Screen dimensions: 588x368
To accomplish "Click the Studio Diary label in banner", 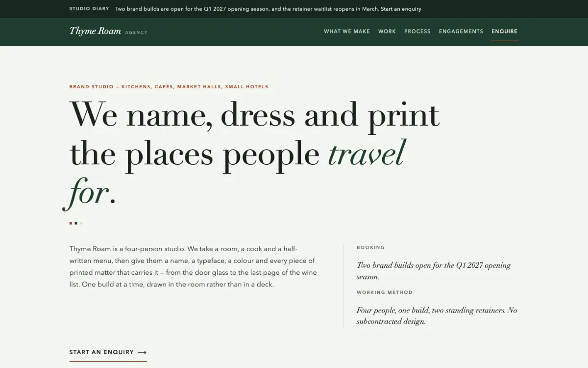I will [x=89, y=9].
